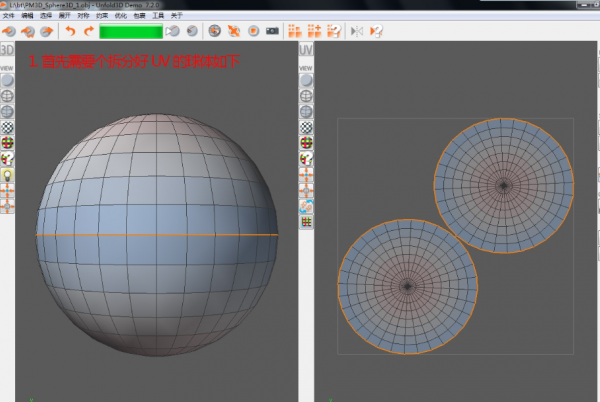This screenshot has height=402, width=600.
Task: Click the redo arrow in the toolbar
Action: pos(89,32)
